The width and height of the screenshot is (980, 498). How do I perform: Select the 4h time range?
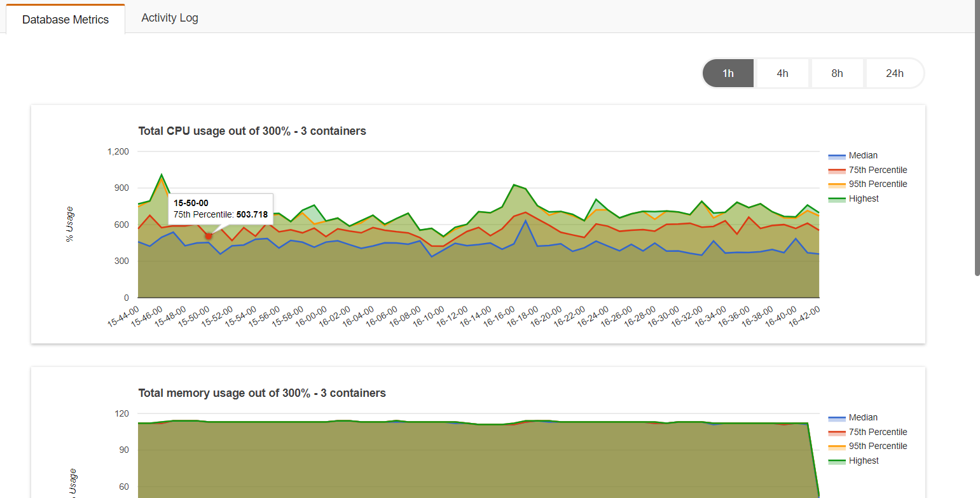coord(782,73)
